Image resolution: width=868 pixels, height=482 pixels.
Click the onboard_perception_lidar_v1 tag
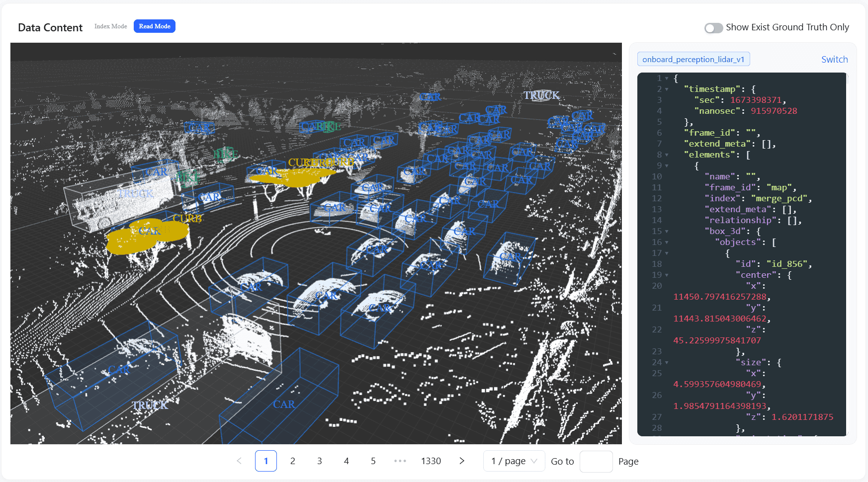click(693, 60)
